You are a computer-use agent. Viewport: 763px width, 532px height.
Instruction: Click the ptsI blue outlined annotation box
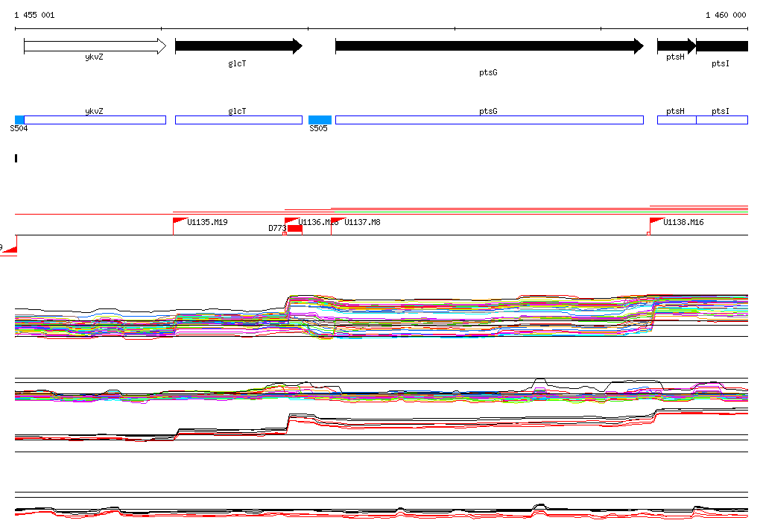coord(722,120)
